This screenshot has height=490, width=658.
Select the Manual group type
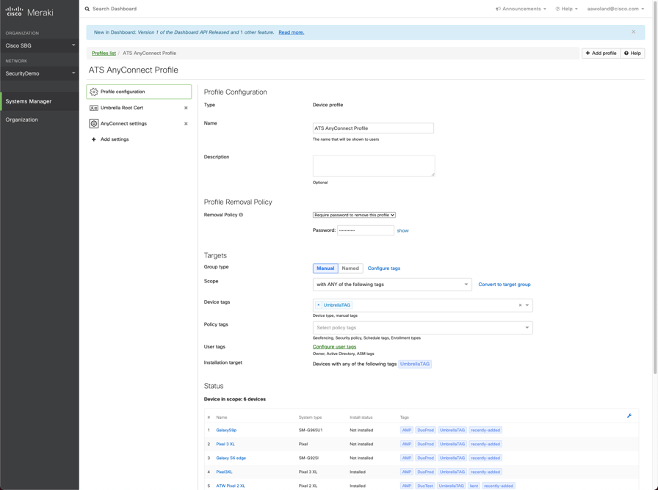[326, 268]
